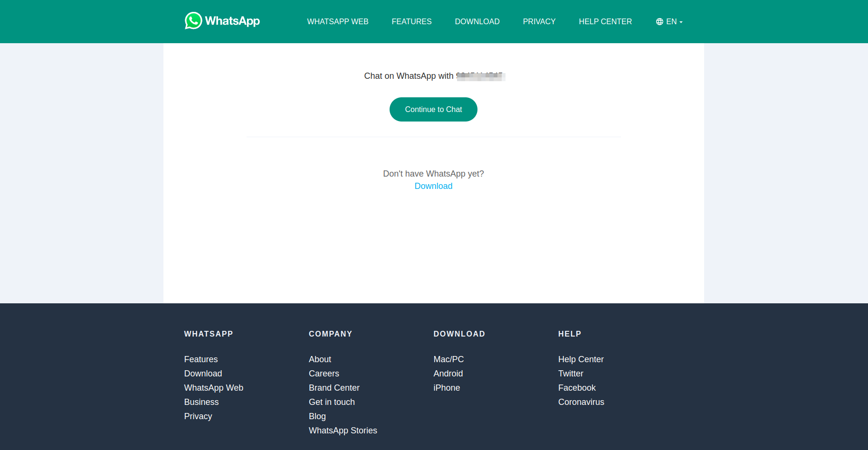The image size is (868, 450).
Task: Open the WhatsApp Stories link
Action: tap(343, 431)
